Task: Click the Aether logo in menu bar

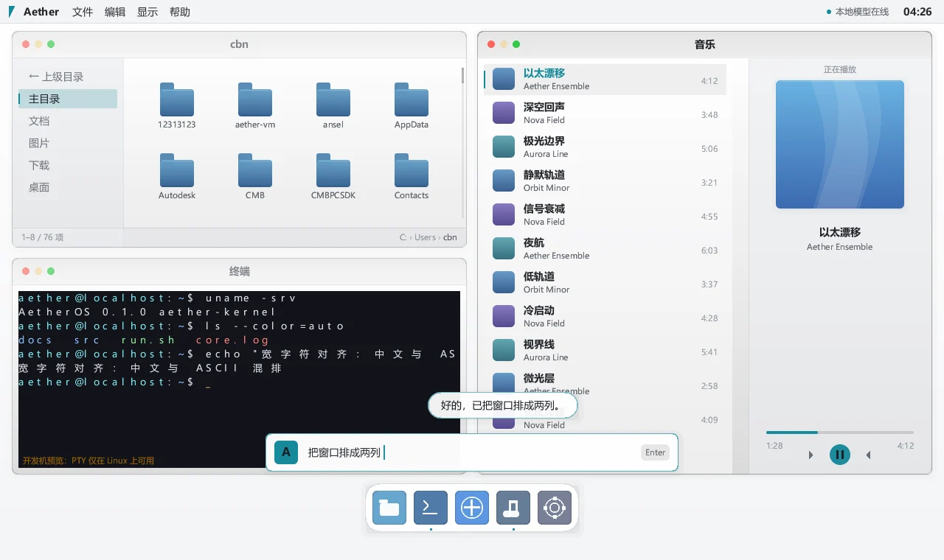Action: (12, 12)
